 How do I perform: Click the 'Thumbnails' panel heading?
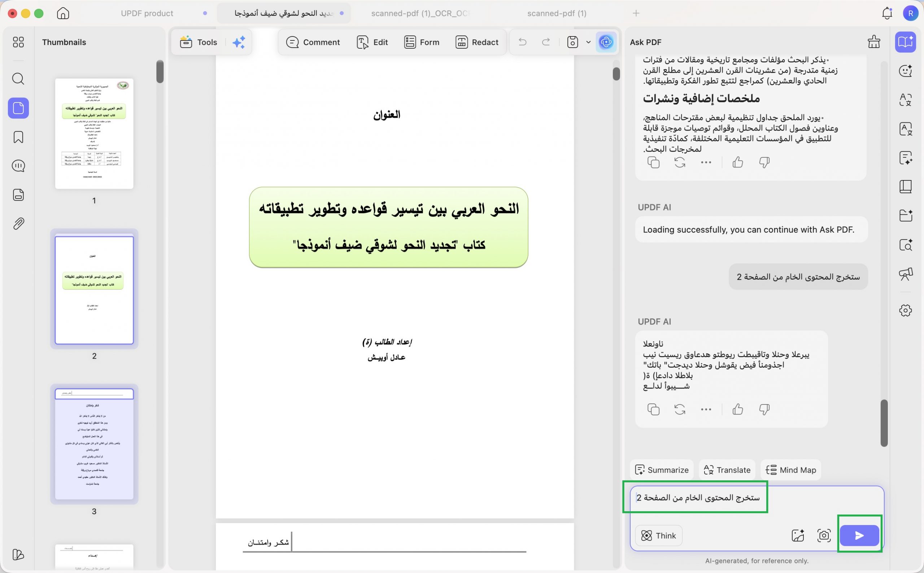(64, 42)
